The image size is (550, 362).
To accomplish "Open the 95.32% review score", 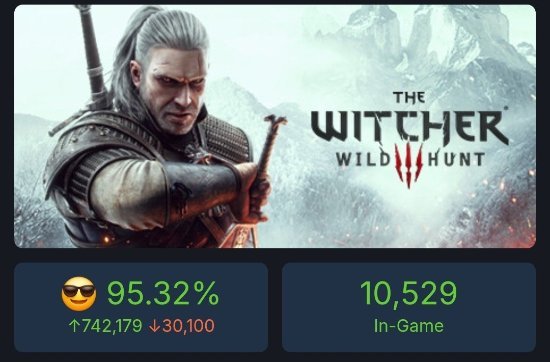I will [x=163, y=294].
